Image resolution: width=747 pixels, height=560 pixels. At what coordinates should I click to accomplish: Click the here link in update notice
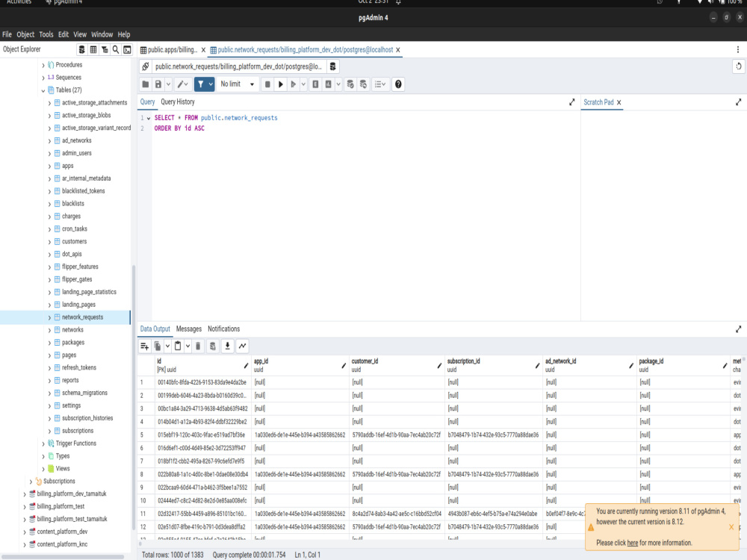[632, 543]
